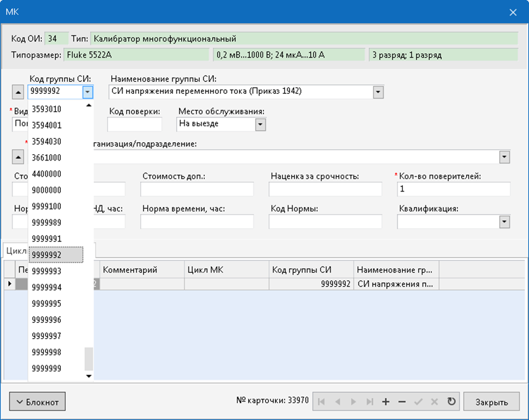Click Код группы СИ column header
The image size is (529, 420).
click(311, 270)
